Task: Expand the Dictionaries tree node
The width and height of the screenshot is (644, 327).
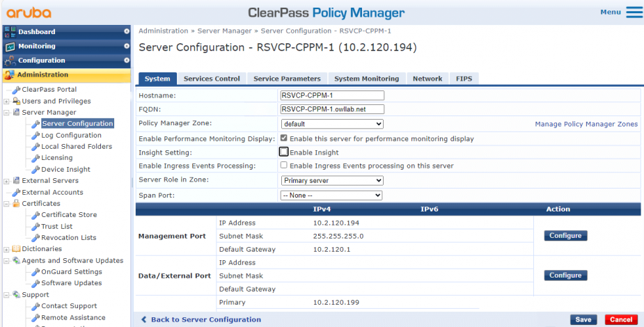Action: (6, 249)
